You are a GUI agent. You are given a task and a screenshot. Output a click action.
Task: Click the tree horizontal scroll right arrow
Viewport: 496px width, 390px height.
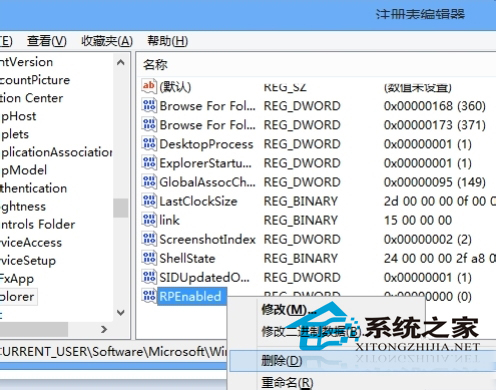(104, 329)
